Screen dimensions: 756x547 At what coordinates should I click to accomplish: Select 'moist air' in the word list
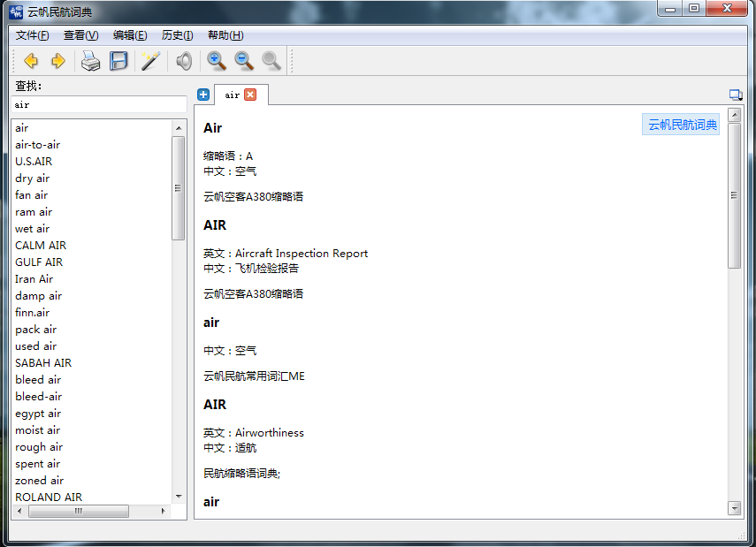point(92,430)
